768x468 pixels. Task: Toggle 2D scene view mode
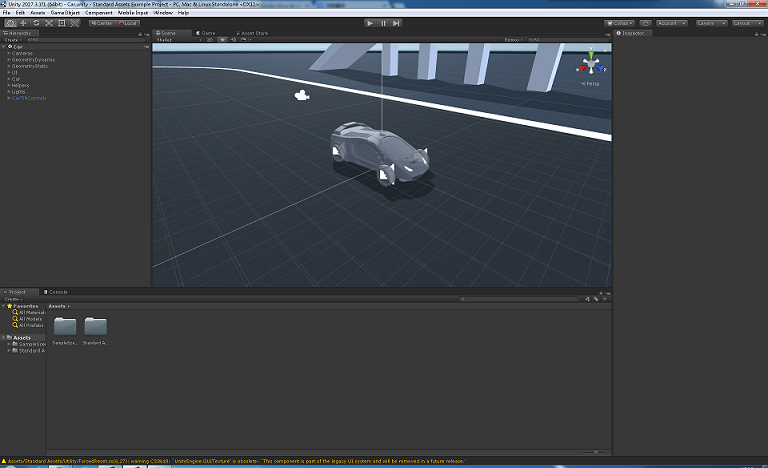(211, 40)
